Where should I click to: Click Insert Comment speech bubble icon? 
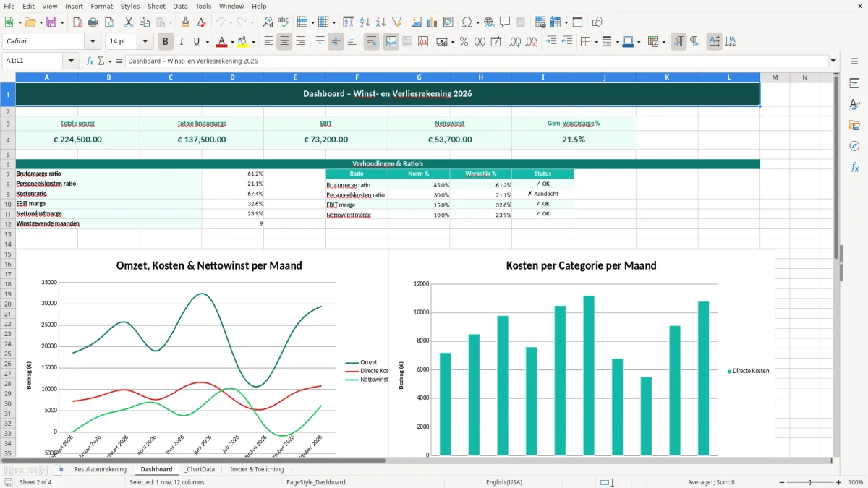[x=505, y=22]
